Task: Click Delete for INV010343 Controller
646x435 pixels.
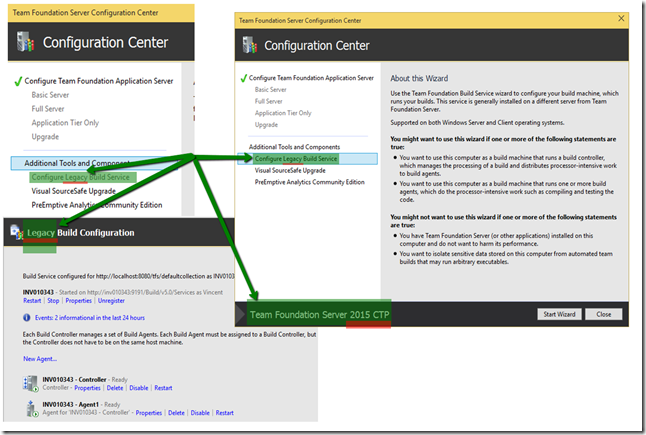Action: tap(115, 388)
